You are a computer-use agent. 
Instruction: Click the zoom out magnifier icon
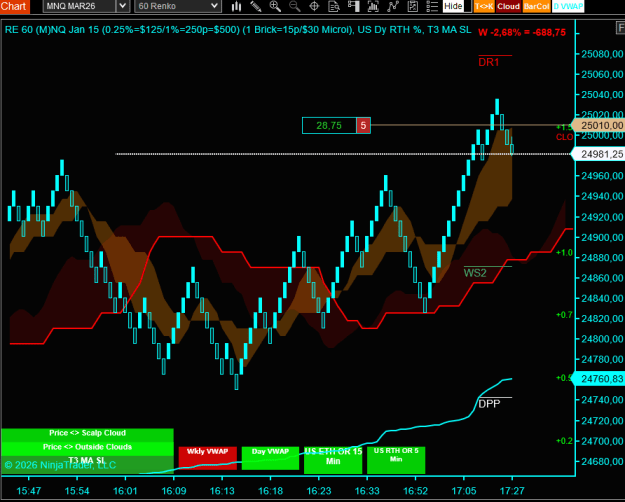click(x=295, y=6)
